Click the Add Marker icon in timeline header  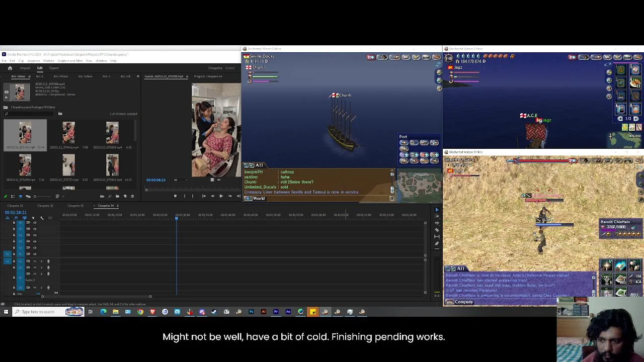pos(33,218)
